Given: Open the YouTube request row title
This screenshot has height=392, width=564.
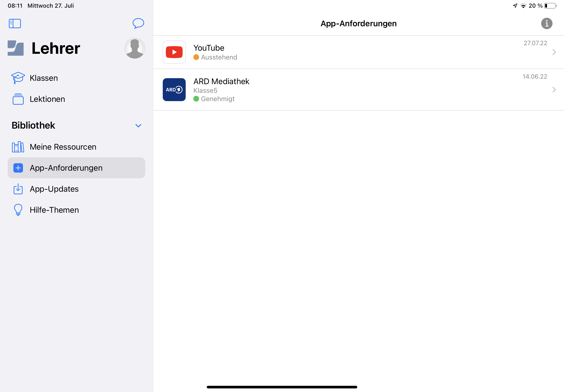Looking at the screenshot, I should 209,48.
